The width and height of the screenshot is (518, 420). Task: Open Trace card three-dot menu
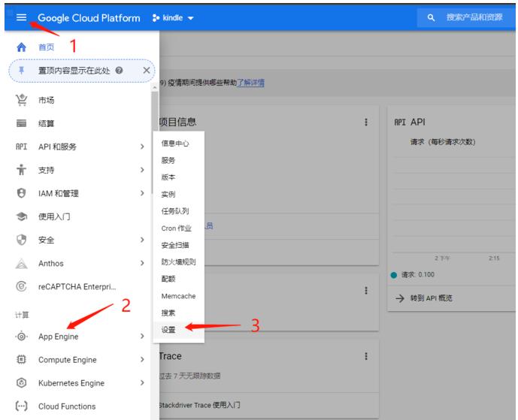366,356
